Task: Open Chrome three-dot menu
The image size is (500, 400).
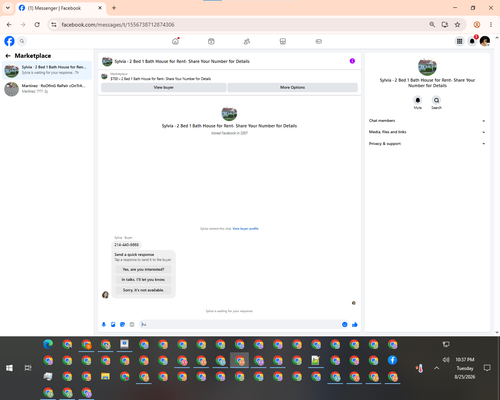Action: tap(491, 25)
